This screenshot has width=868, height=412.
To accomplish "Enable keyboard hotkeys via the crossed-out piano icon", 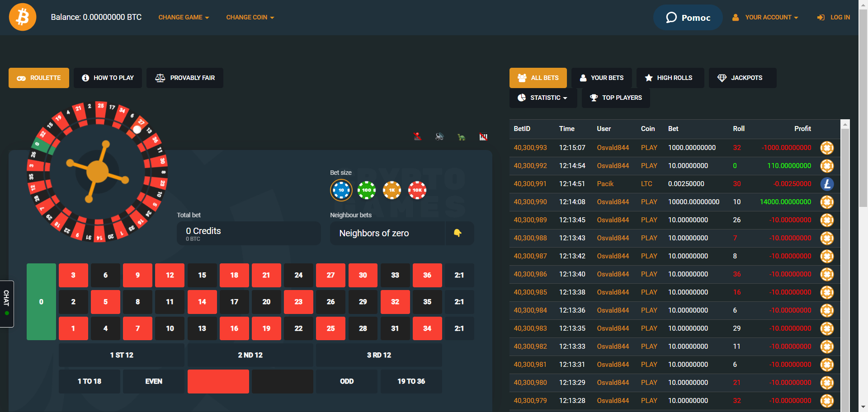I will point(484,136).
